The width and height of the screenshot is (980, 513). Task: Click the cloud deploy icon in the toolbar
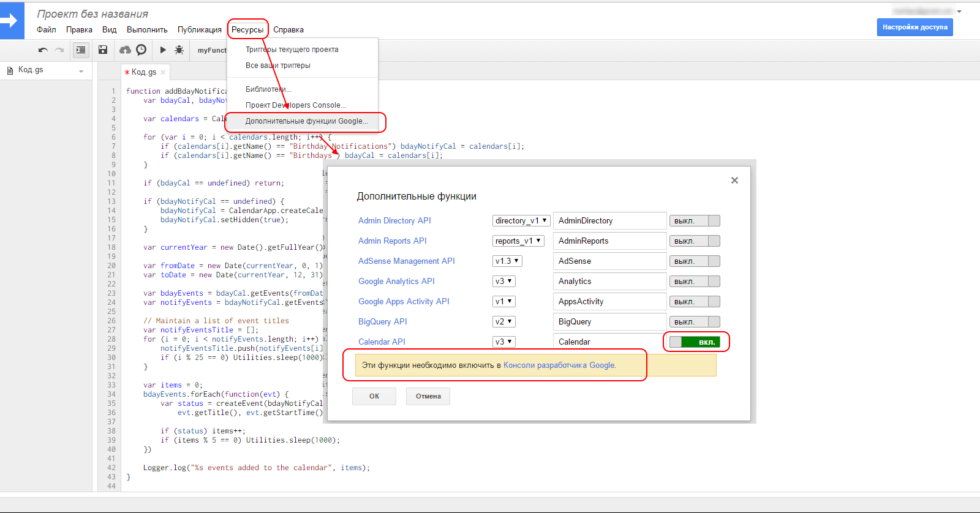[x=125, y=50]
